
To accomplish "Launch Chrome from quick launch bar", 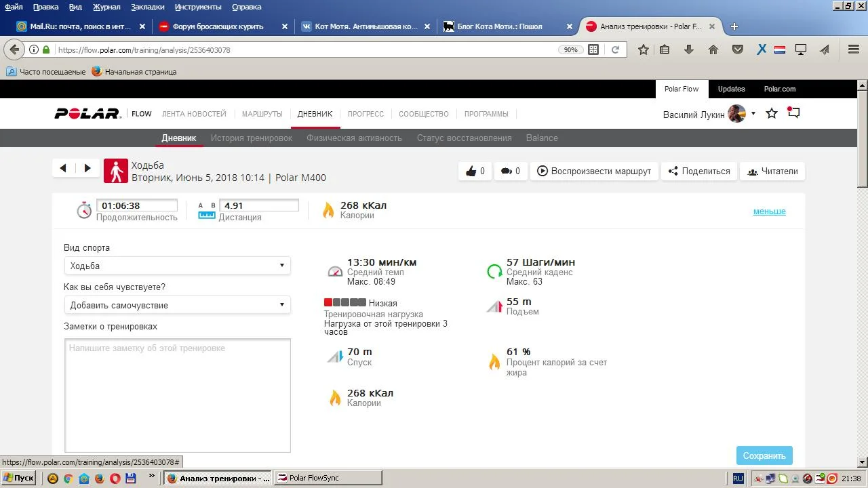I will tap(68, 478).
